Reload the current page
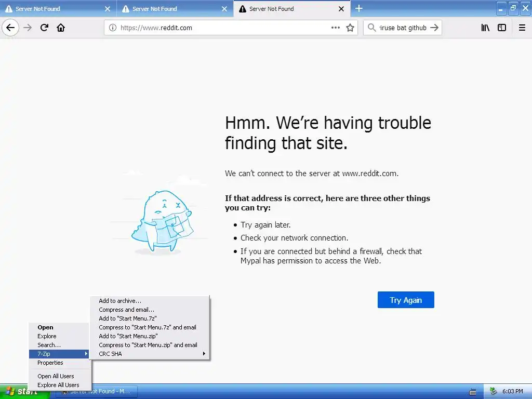Viewport: 532px width, 399px height. 44,28
